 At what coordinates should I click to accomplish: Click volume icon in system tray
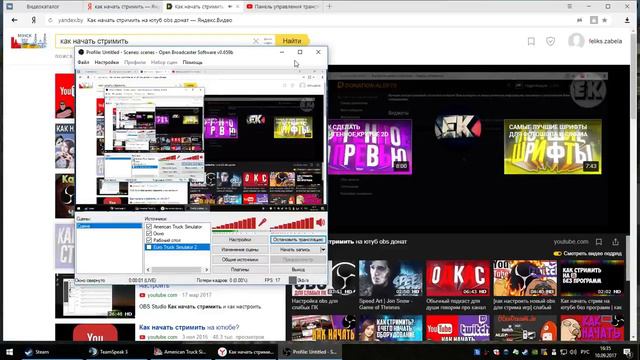tap(573, 352)
